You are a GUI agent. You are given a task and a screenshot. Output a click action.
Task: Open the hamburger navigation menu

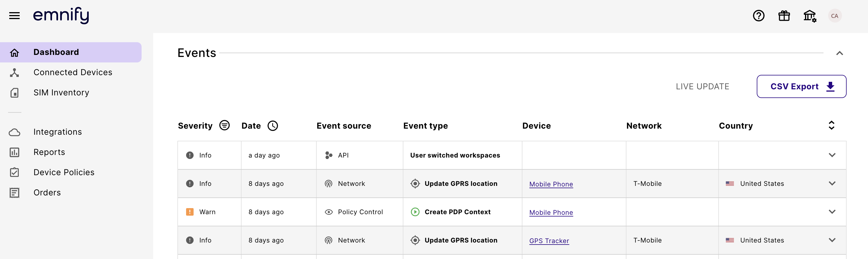pos(14,16)
